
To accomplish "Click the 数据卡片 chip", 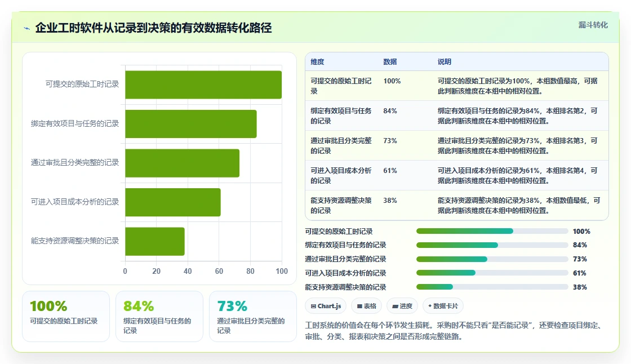I will (443, 306).
